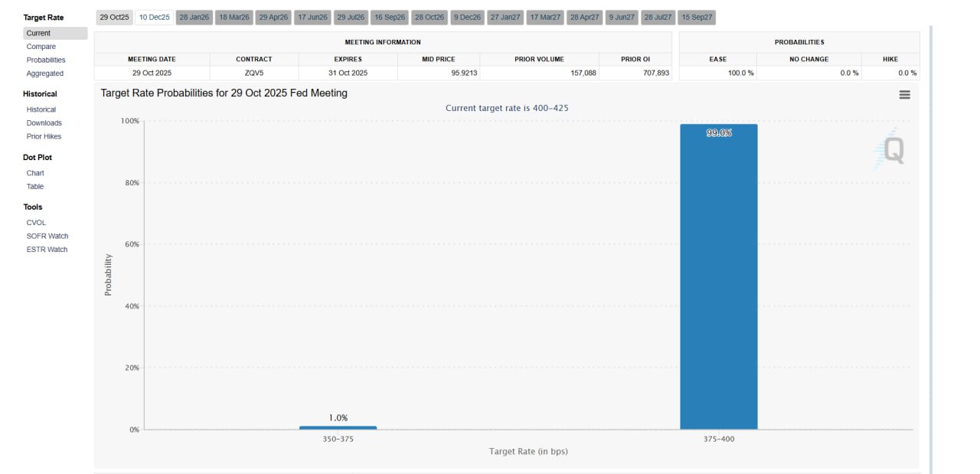Open the Aggregated sidebar link
980x474 pixels.
pos(45,74)
